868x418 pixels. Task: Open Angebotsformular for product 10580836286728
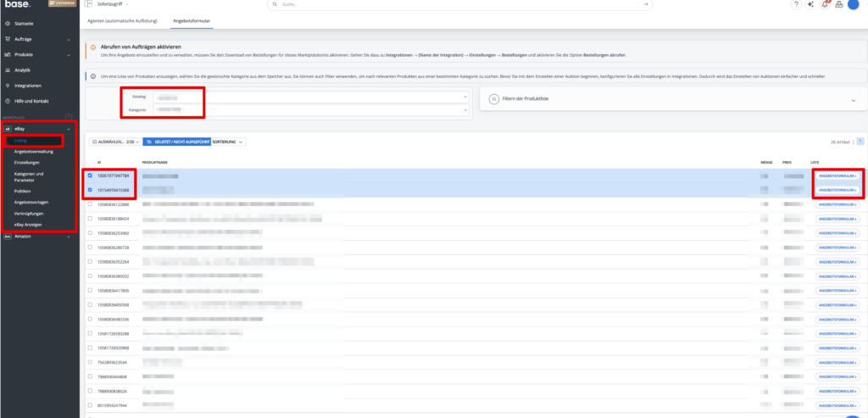pos(837,248)
